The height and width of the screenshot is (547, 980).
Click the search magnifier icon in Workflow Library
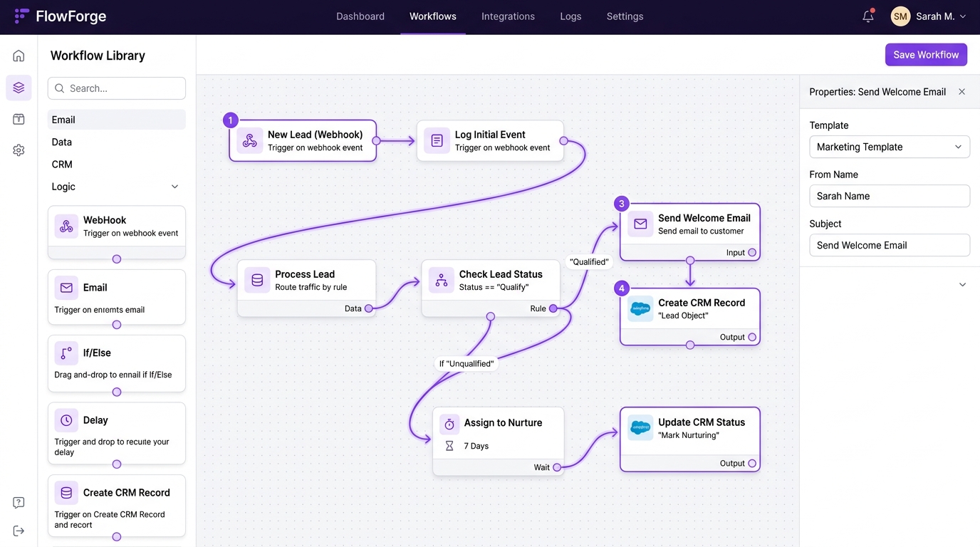[x=60, y=88]
